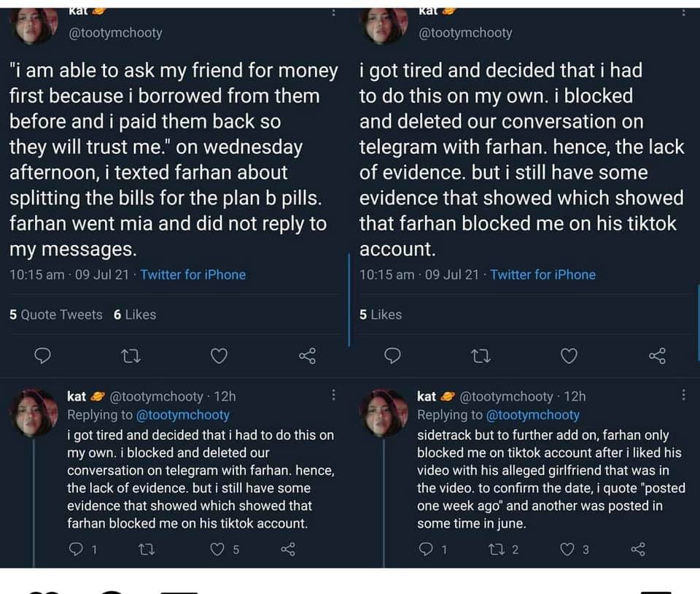
Task: Retweet the left main tweet
Action: click(131, 356)
